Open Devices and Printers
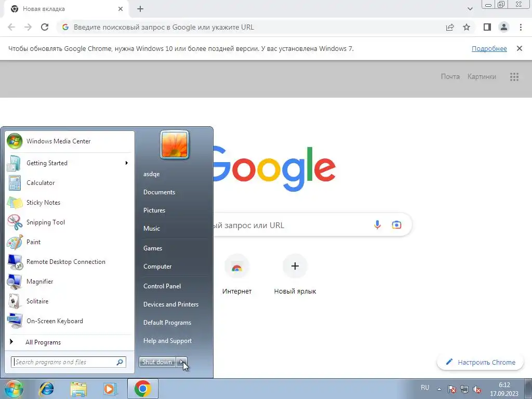The image size is (532, 399). (x=175, y=304)
